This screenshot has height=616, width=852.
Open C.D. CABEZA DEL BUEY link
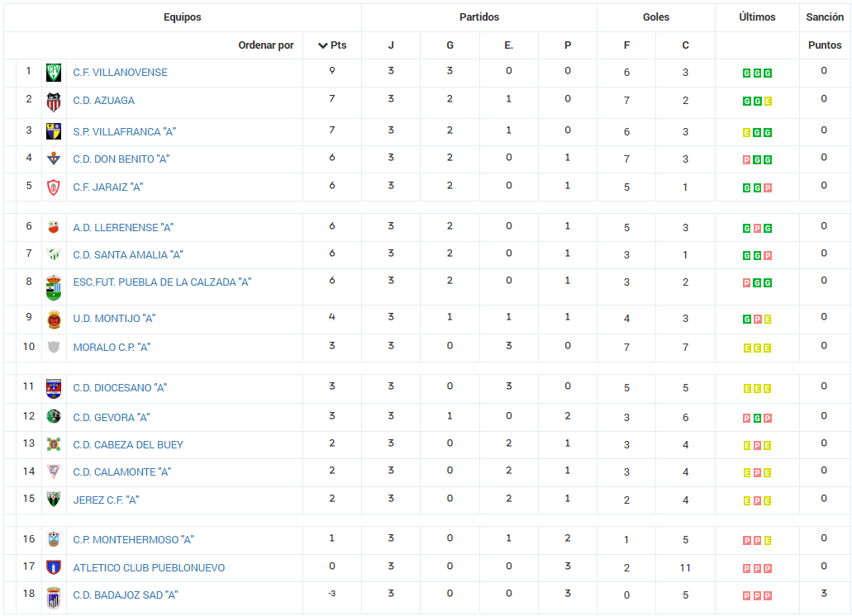[128, 445]
